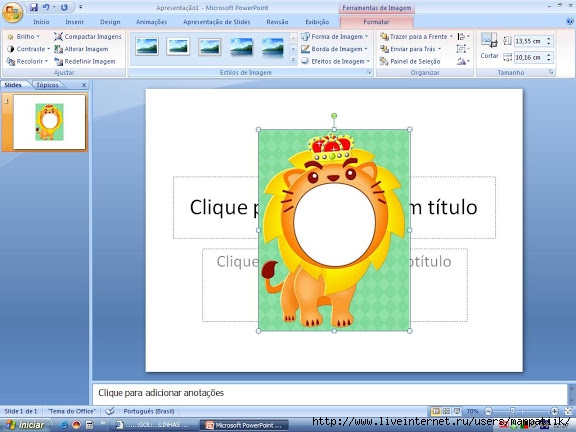Go to the Animações tab
Screen dimensions: 576x432
coord(151,22)
